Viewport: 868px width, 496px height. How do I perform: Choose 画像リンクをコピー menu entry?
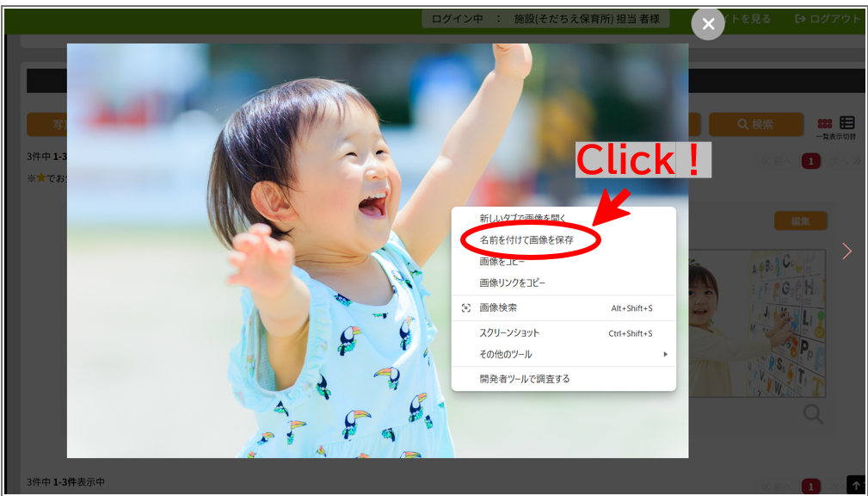tap(513, 282)
